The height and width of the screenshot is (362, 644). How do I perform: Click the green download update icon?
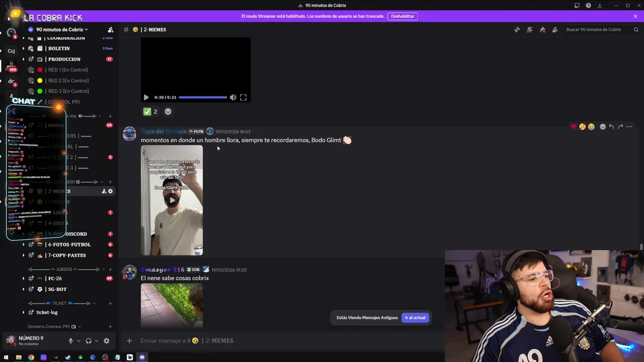coord(600,6)
